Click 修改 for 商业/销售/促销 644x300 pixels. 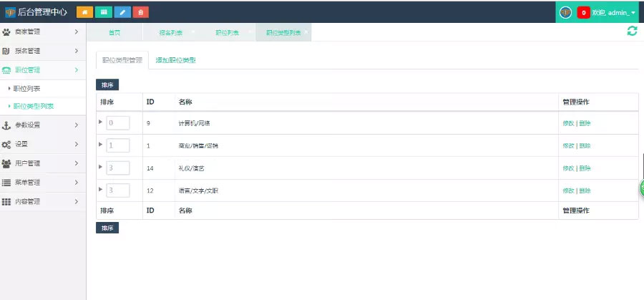pyautogui.click(x=568, y=145)
